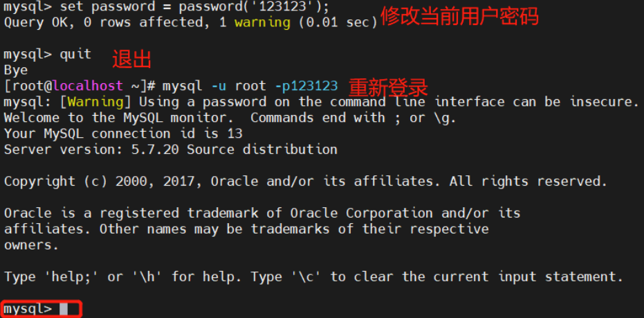Click the word owners. on its own line
The image size is (644, 318).
click(x=32, y=245)
